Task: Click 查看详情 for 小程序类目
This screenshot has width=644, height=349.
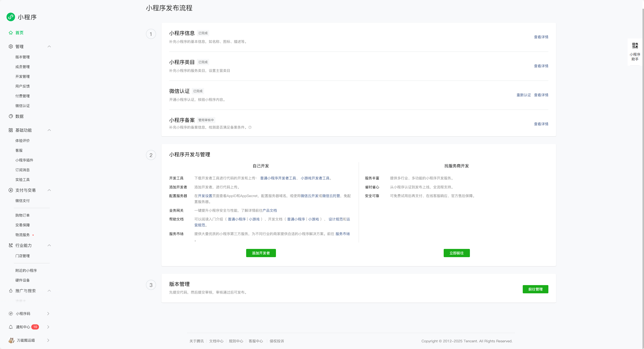Action: pyautogui.click(x=541, y=66)
